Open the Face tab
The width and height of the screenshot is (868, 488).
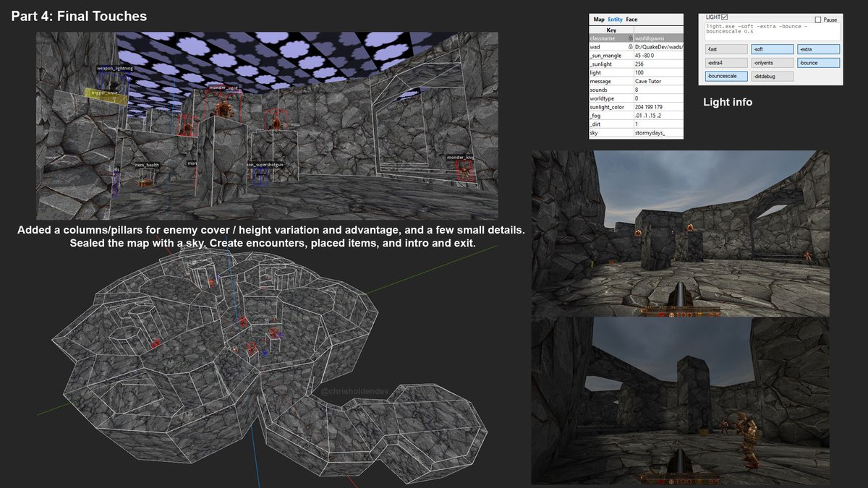point(631,20)
